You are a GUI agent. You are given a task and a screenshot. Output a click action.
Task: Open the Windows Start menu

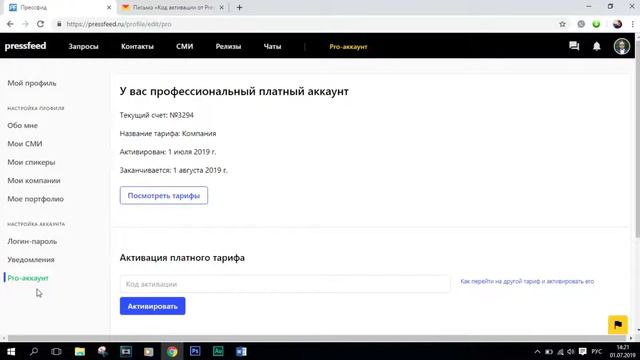(x=11, y=351)
